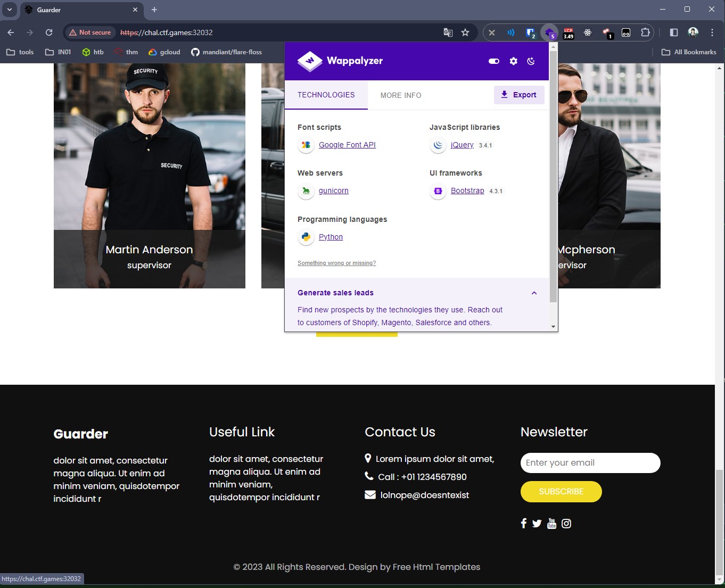Click the gunicorn logo icon

coord(306,191)
